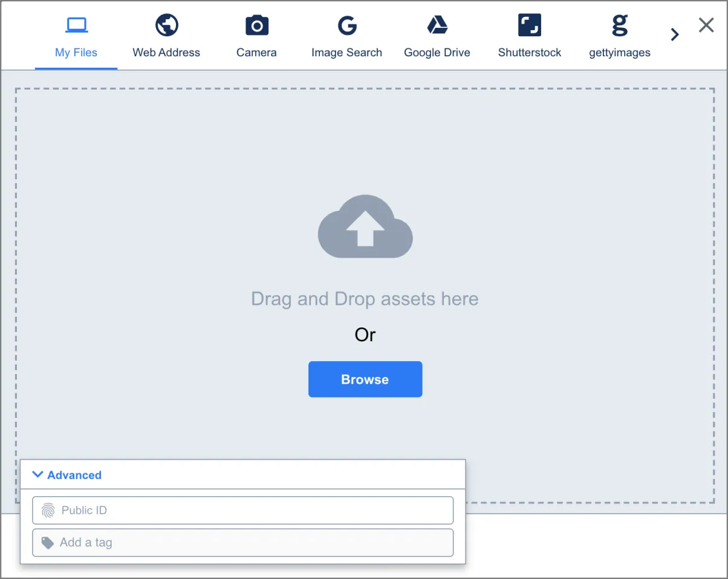The image size is (728, 579).
Task: Click the Google Image Search icon
Action: [x=346, y=25]
